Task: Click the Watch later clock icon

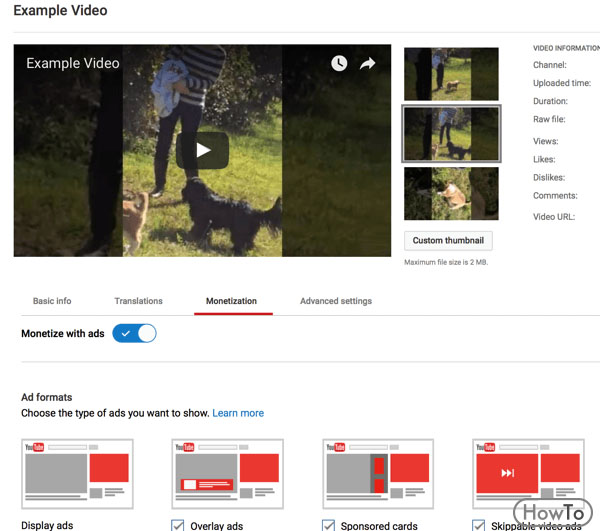Action: pos(339,64)
